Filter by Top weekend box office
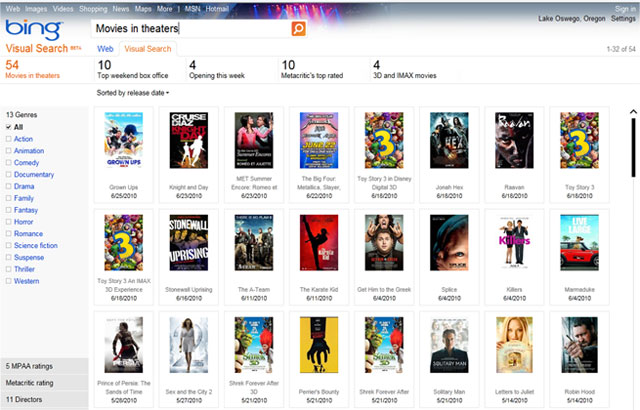The width and height of the screenshot is (640, 410). coord(133,69)
